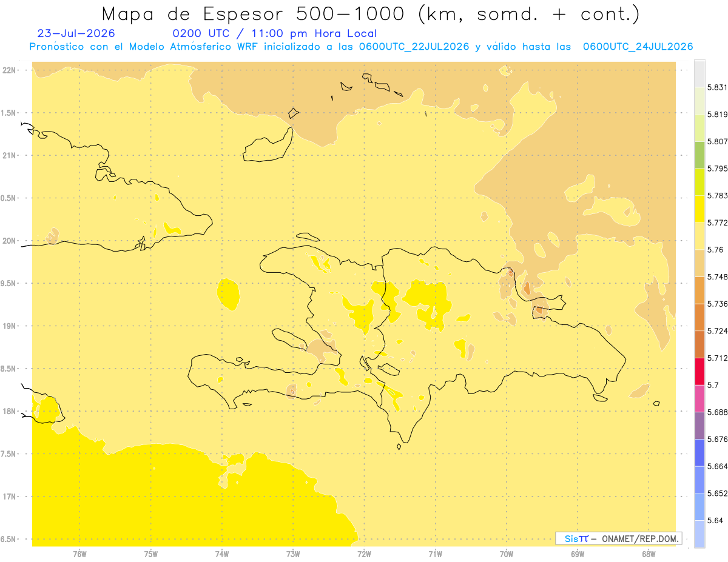Click the purple legend band between 5.676 and 5.688

click(699, 426)
